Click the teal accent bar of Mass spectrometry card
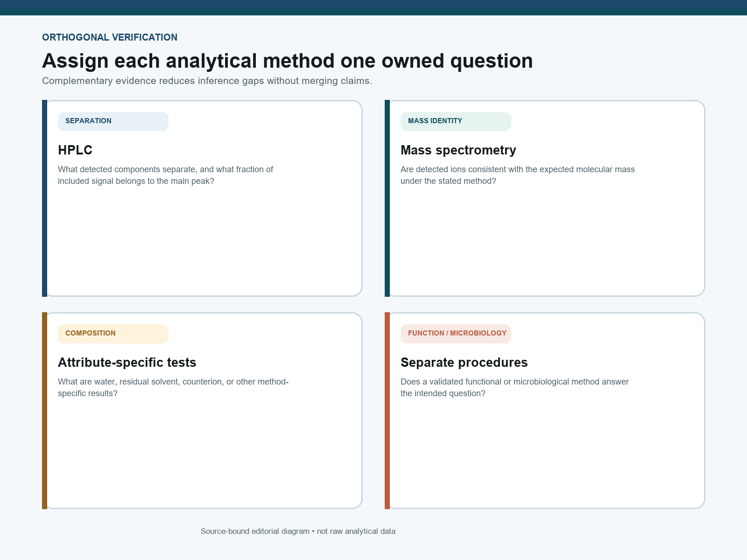 [387, 198]
